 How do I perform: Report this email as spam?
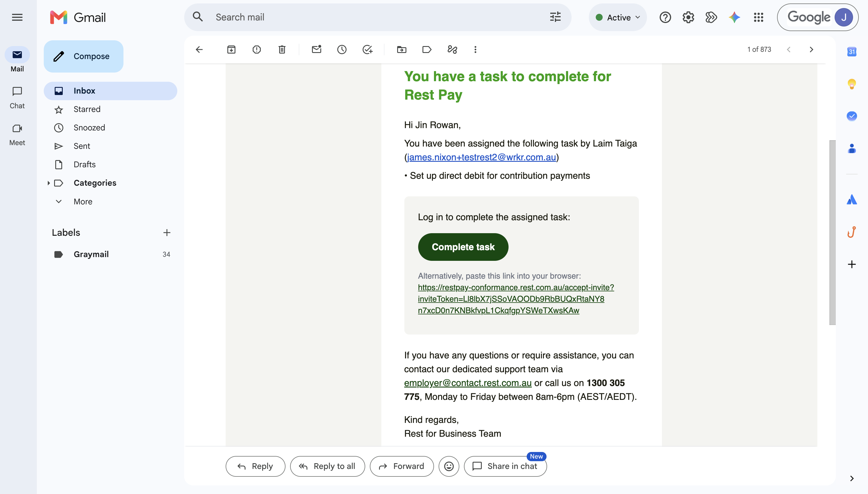[x=256, y=50]
